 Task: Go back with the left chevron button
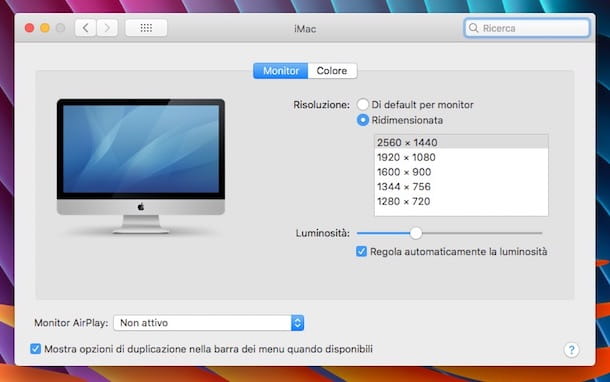click(x=86, y=28)
